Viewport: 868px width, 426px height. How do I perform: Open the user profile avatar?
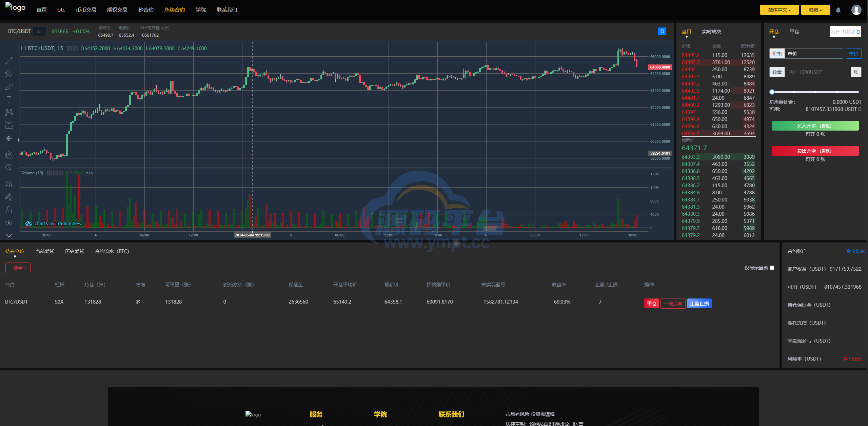tap(856, 10)
